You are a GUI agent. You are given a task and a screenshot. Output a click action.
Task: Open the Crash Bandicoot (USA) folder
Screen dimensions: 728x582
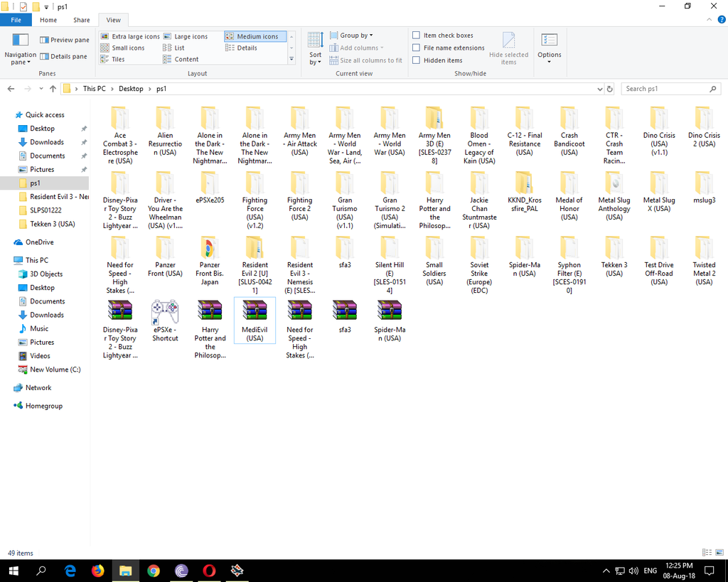point(569,131)
